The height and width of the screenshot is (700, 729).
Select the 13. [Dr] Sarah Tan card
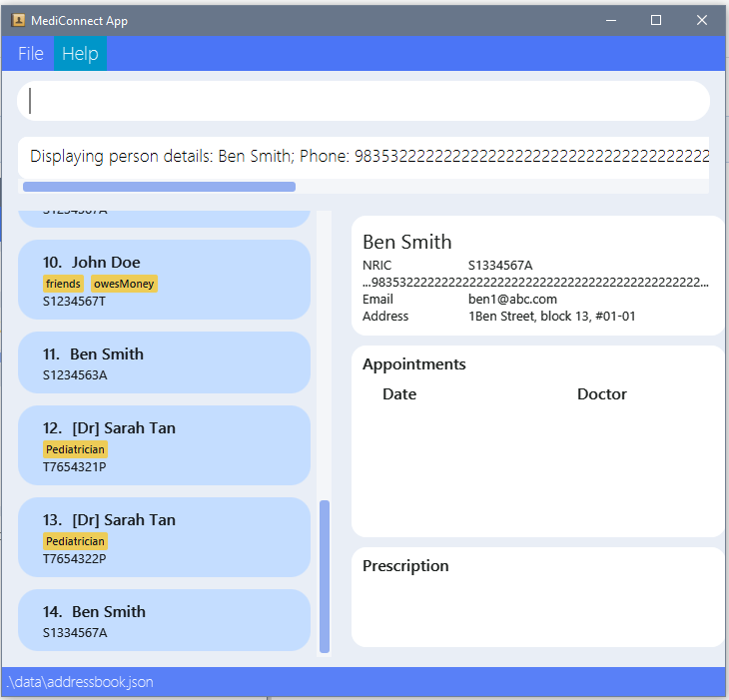click(x=164, y=537)
